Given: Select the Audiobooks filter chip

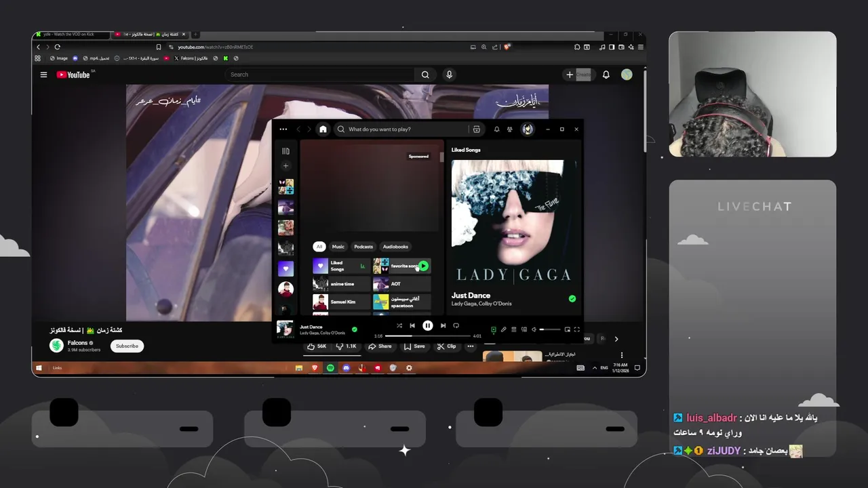Looking at the screenshot, I should tap(395, 247).
